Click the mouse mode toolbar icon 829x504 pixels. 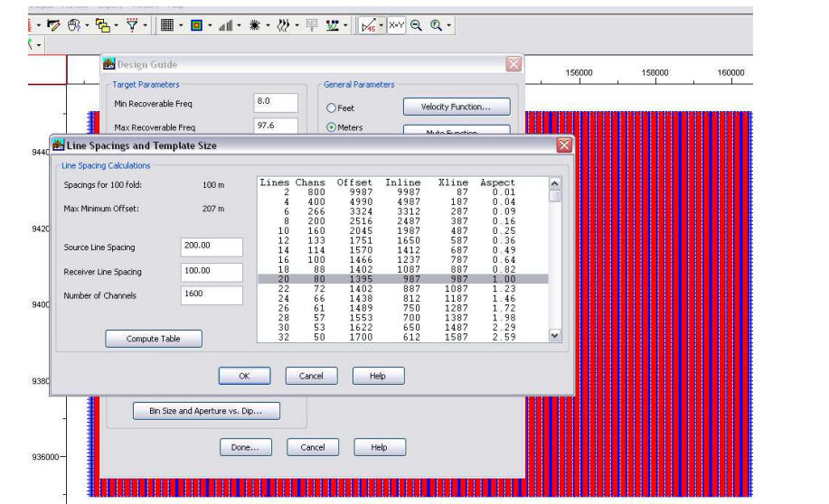click(74, 24)
